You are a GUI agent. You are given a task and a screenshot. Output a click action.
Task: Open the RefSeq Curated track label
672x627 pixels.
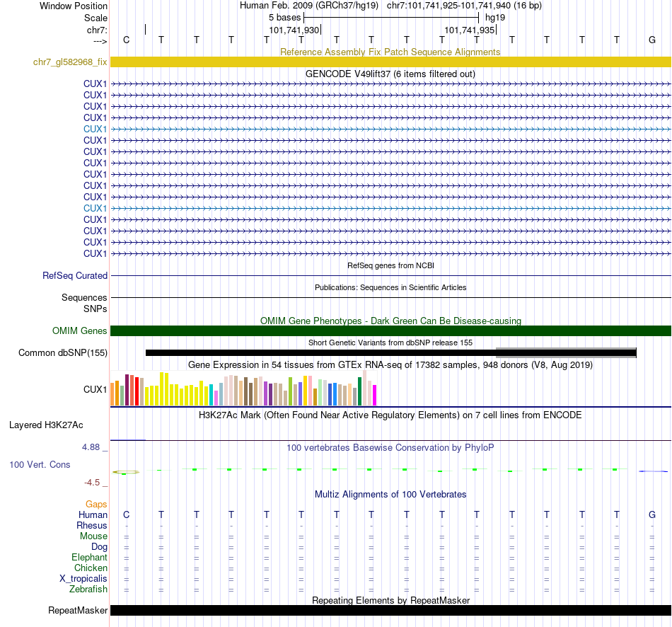pyautogui.click(x=74, y=275)
